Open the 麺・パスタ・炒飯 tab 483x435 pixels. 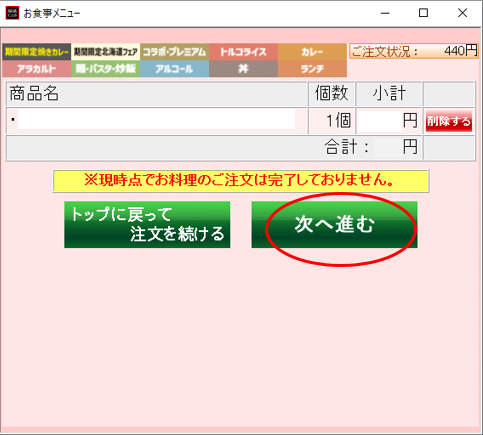(105, 69)
